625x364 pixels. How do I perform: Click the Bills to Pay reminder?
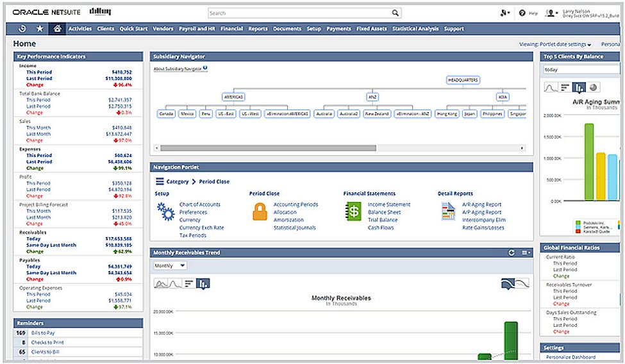click(x=43, y=333)
